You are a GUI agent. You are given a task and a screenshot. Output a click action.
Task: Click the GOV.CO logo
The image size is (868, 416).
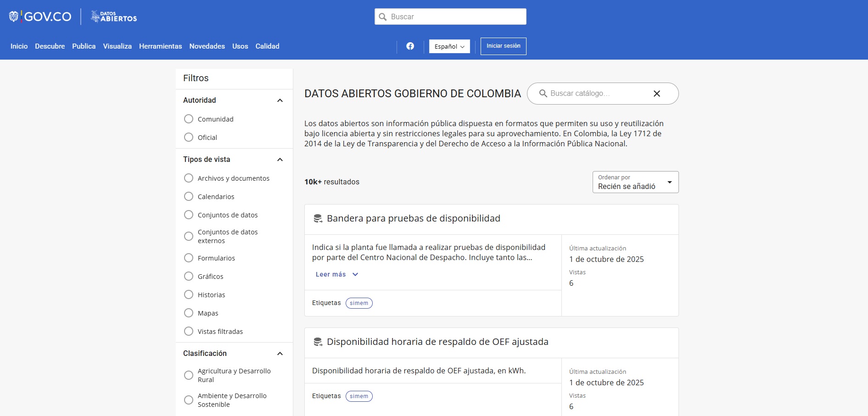coord(40,17)
